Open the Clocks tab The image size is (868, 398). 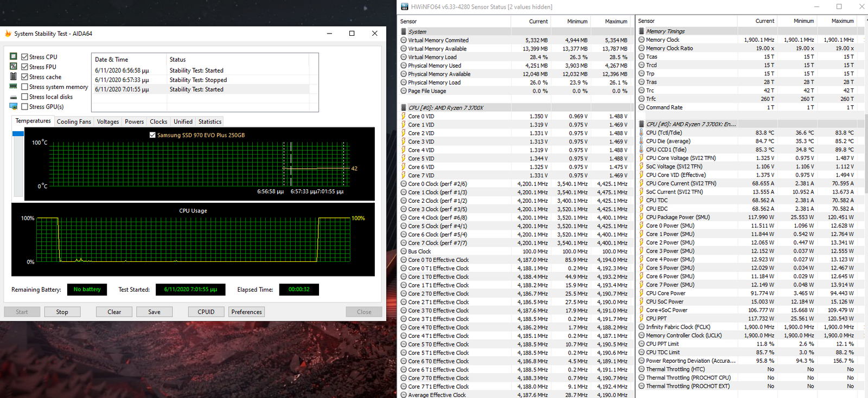(158, 122)
